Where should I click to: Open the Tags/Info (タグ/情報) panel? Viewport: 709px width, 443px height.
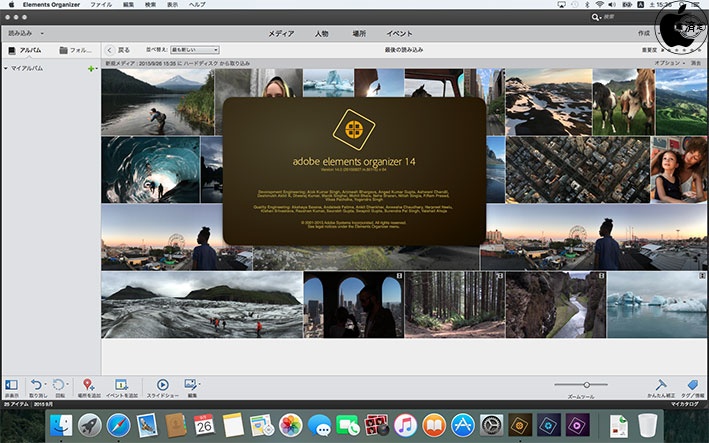point(692,384)
